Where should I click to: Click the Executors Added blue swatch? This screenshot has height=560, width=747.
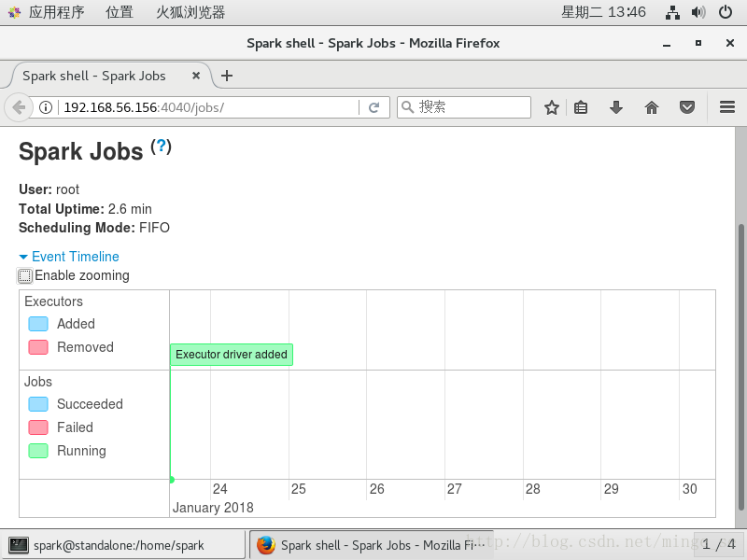pos(38,324)
